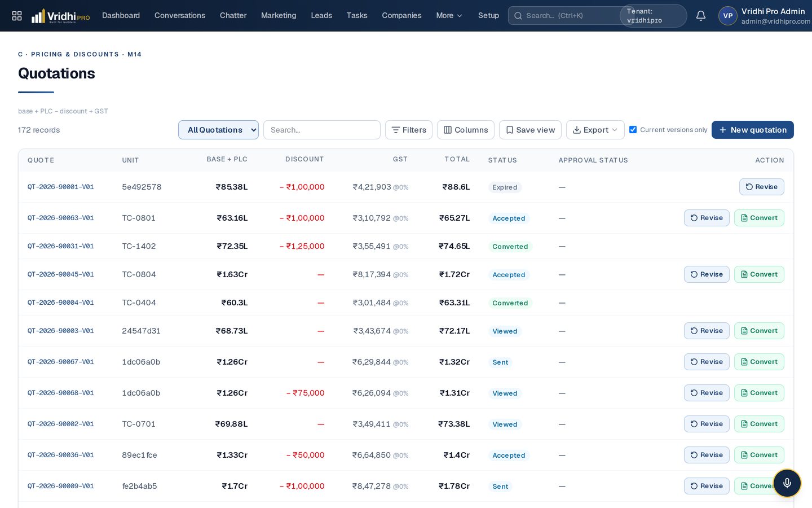Focus the quotations table Search field
Viewport: 812px width, 508px height.
coord(322,130)
